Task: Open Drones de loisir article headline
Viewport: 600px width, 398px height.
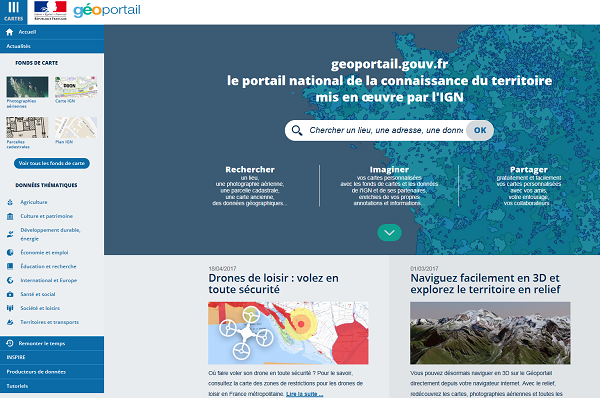Action: click(x=273, y=284)
